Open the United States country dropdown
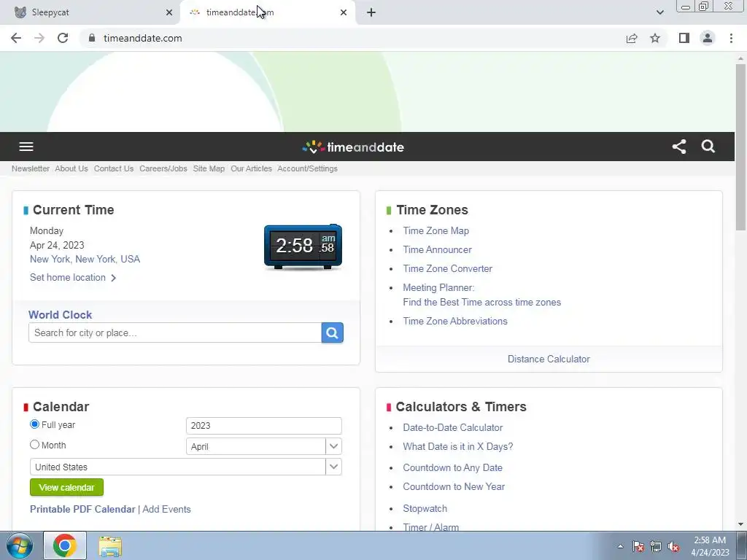Image resolution: width=747 pixels, height=560 pixels. point(186,467)
